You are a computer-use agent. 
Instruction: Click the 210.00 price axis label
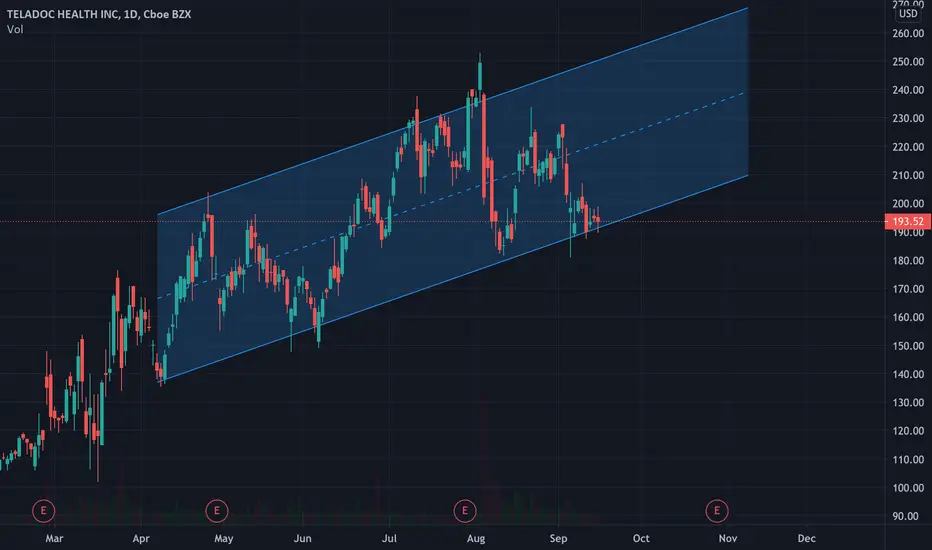(908, 175)
